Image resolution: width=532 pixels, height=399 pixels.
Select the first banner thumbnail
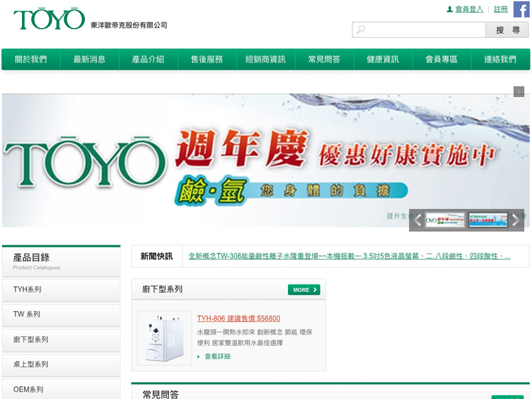point(445,220)
